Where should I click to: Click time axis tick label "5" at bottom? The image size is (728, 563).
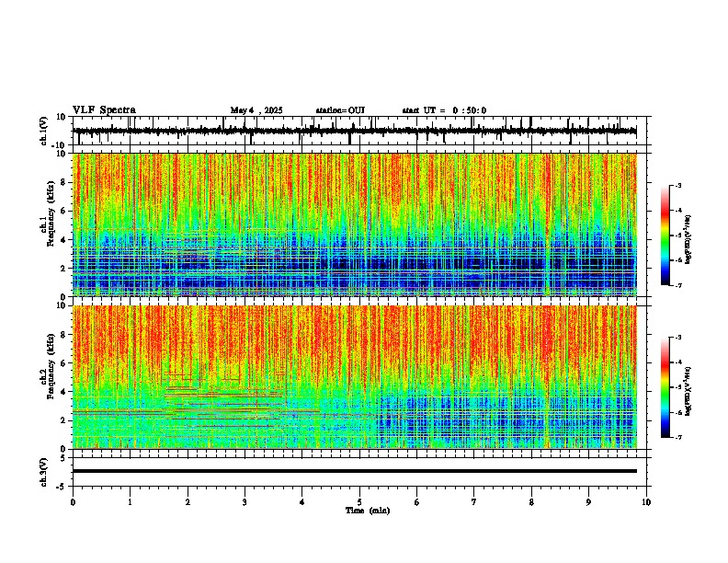coord(359,502)
